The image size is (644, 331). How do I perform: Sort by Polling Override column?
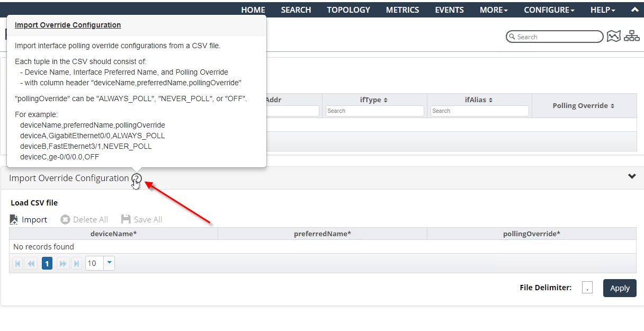584,105
